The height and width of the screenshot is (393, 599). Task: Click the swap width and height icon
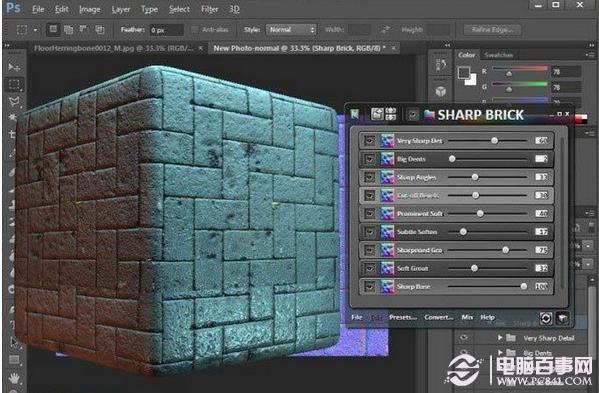coord(386,30)
